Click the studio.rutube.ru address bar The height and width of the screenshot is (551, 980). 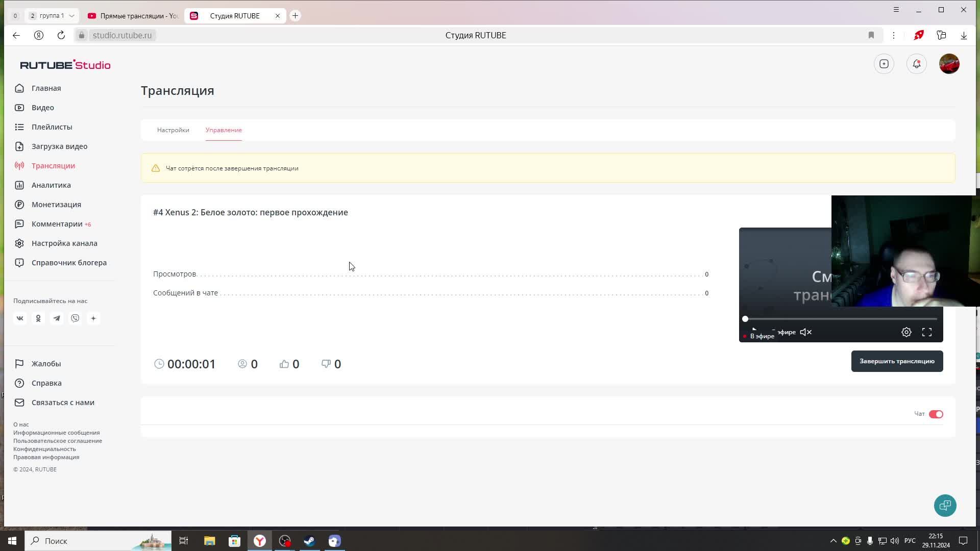click(x=122, y=35)
